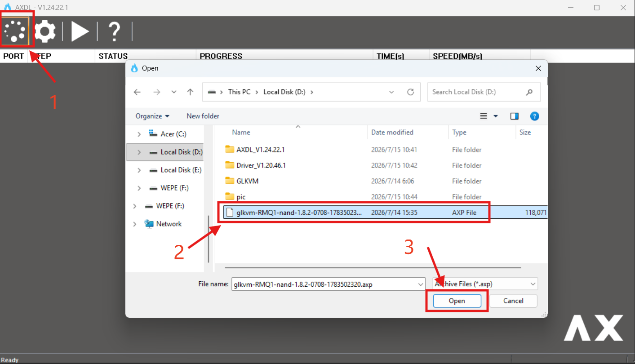The height and width of the screenshot is (364, 635).
Task: Open the Archive Files (*.axp) type dropdown
Action: (485, 284)
